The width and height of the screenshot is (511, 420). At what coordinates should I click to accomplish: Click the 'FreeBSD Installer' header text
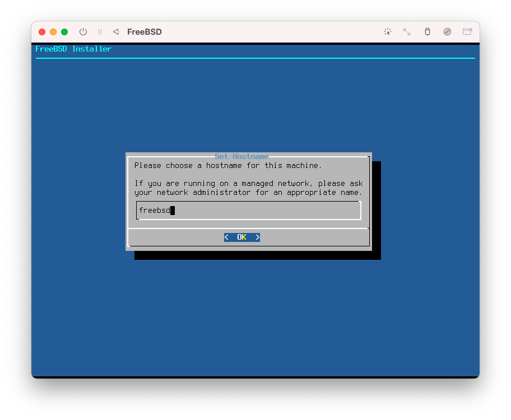73,49
